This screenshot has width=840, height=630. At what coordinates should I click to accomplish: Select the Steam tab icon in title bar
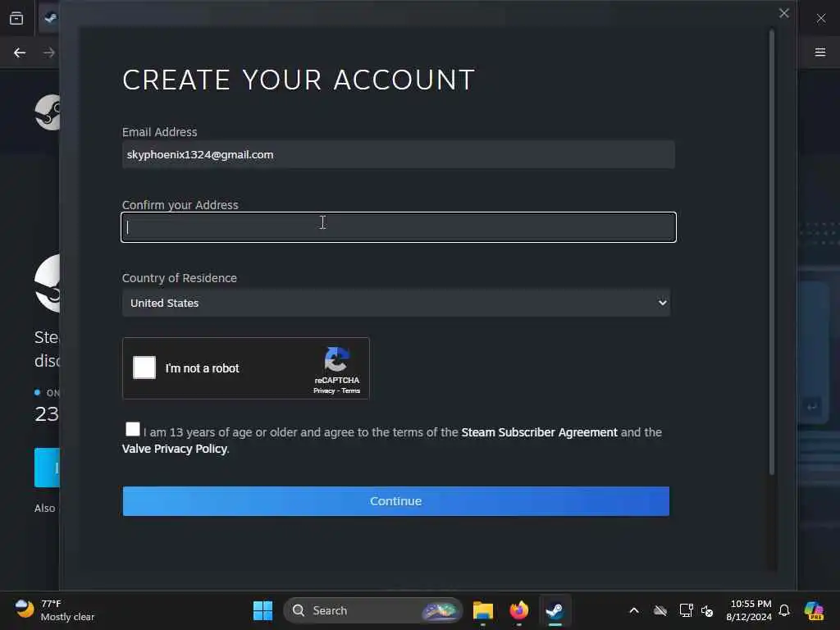click(50, 18)
